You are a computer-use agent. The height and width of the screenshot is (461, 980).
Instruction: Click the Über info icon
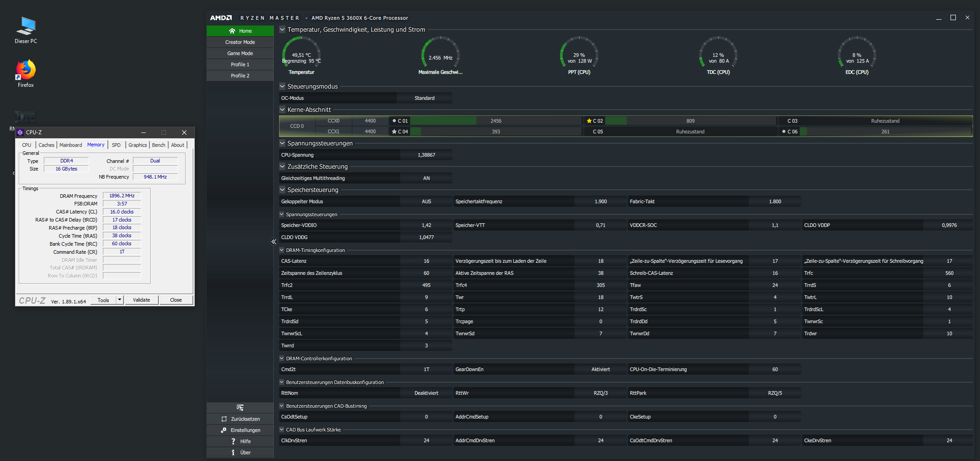(233, 452)
